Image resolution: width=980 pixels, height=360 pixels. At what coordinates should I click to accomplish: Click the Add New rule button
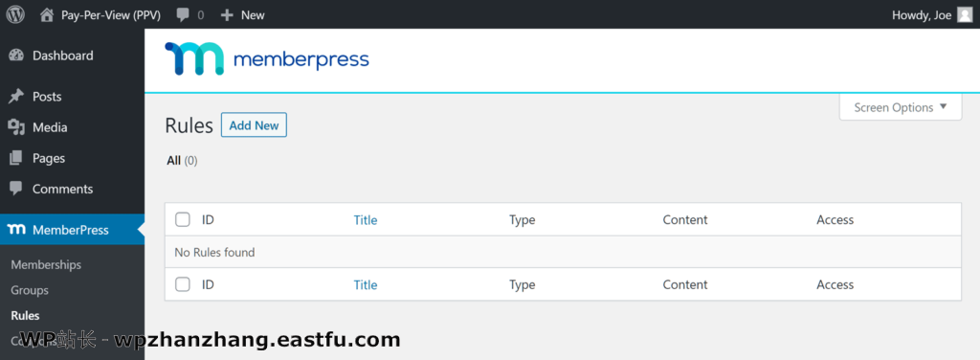coord(254,125)
